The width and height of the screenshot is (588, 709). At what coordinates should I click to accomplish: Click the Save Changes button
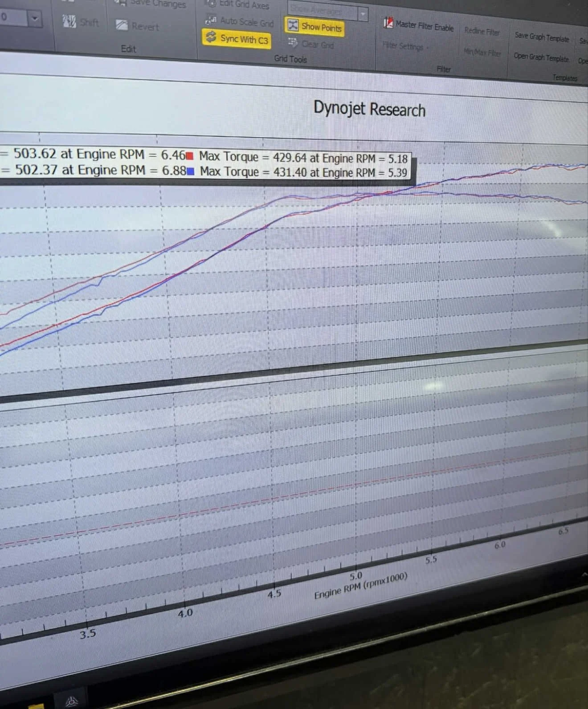tap(151, 3)
